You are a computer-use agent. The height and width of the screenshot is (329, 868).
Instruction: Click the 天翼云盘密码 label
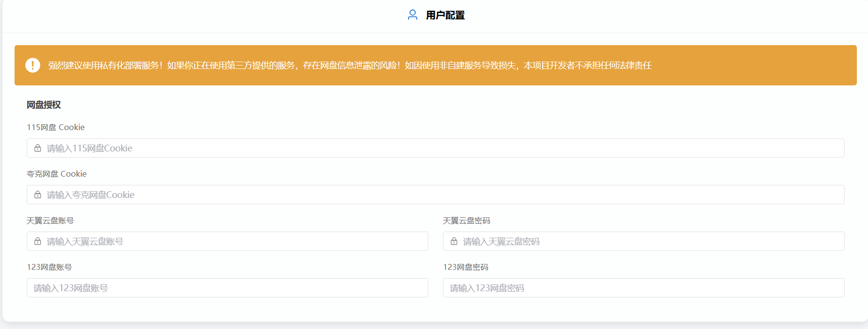pyautogui.click(x=466, y=220)
